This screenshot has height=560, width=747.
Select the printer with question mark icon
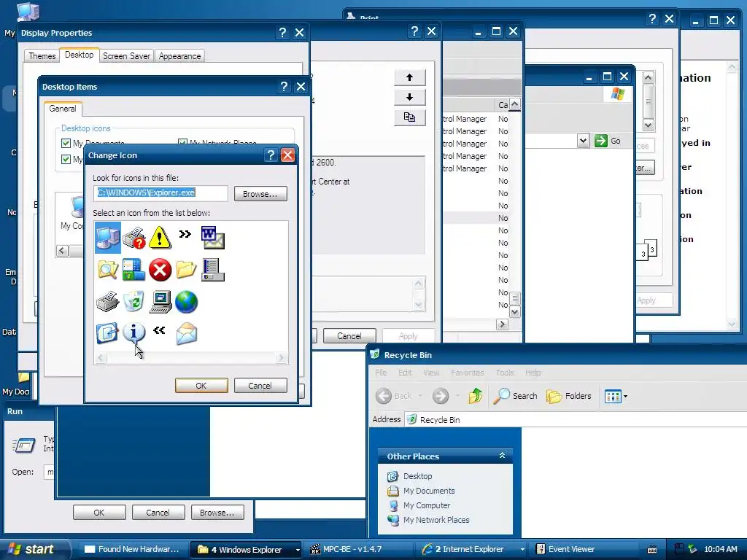click(x=134, y=238)
